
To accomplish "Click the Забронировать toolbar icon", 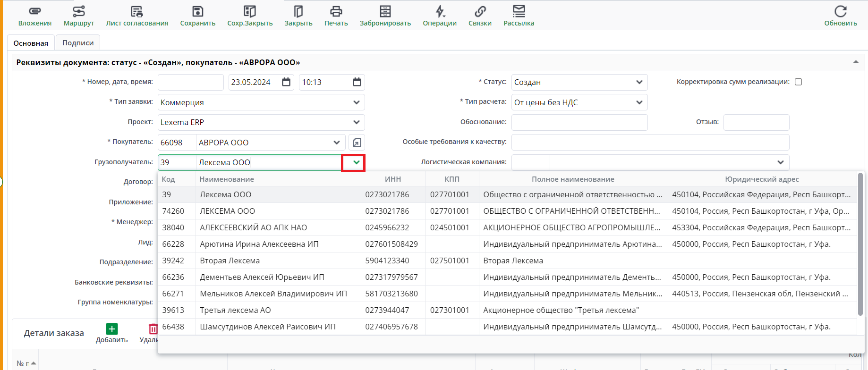I will tap(385, 11).
